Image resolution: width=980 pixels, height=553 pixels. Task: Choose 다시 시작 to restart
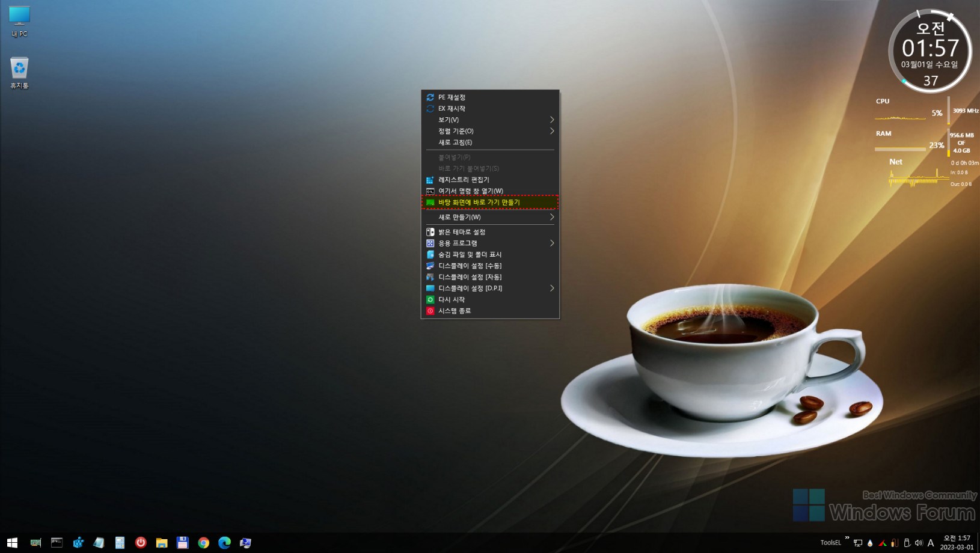point(490,299)
